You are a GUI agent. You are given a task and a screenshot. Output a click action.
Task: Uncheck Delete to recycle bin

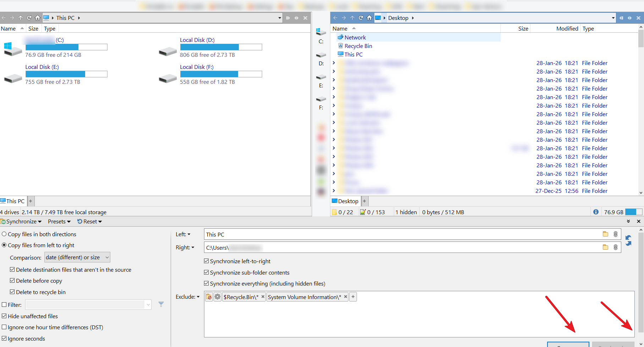12,292
